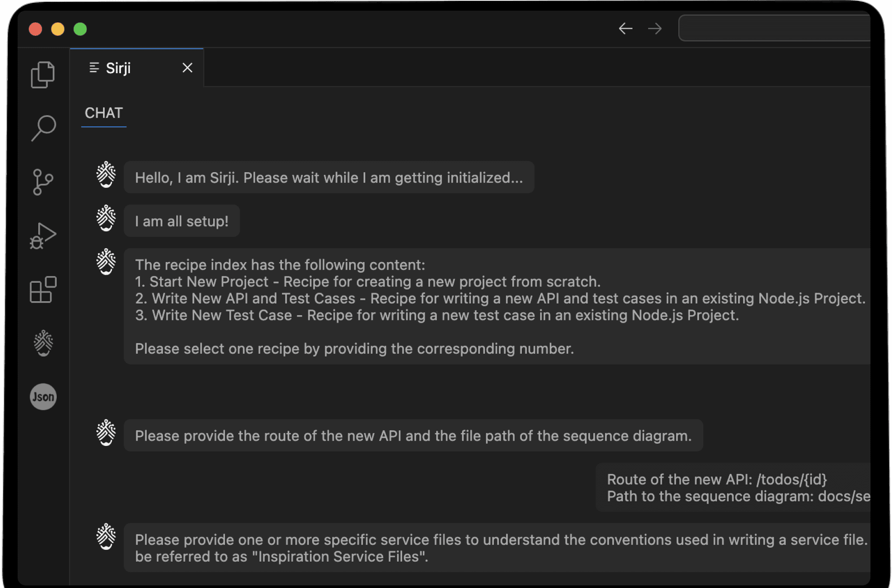The height and width of the screenshot is (588, 892).
Task: Open the Search view in activity bar
Action: pos(44,128)
